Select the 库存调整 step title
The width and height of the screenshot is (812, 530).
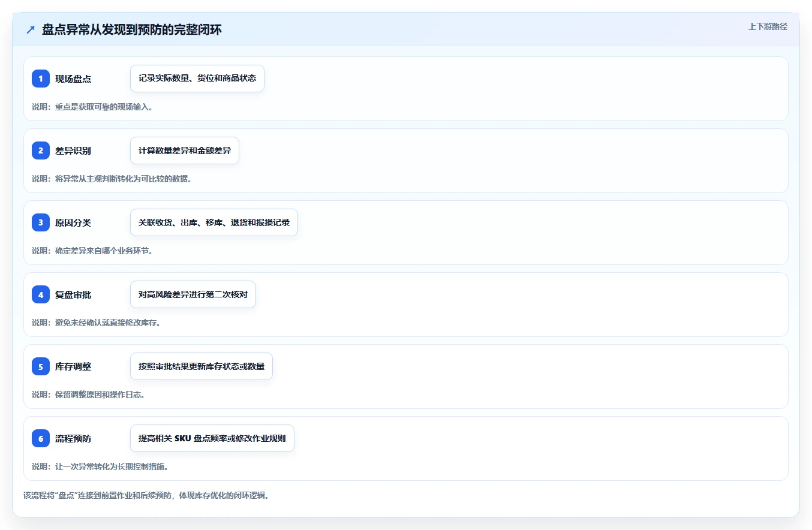73,366
